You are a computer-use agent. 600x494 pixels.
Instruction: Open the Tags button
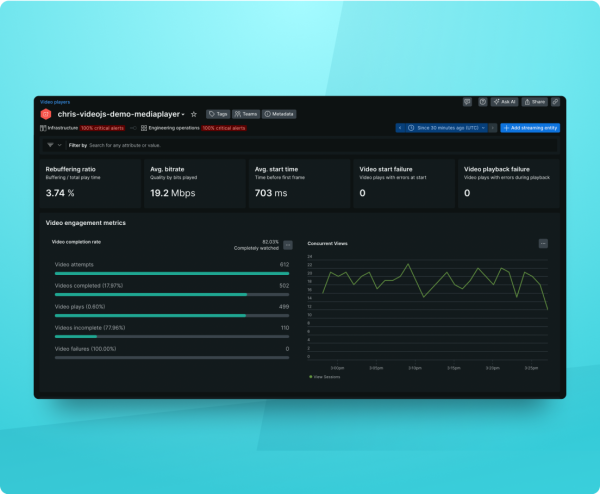pos(217,114)
